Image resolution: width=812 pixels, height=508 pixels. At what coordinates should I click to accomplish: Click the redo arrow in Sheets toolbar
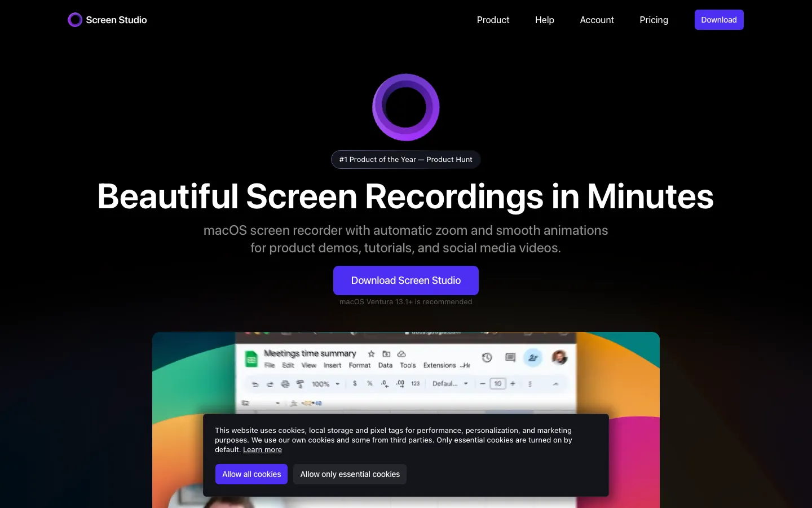(x=270, y=384)
